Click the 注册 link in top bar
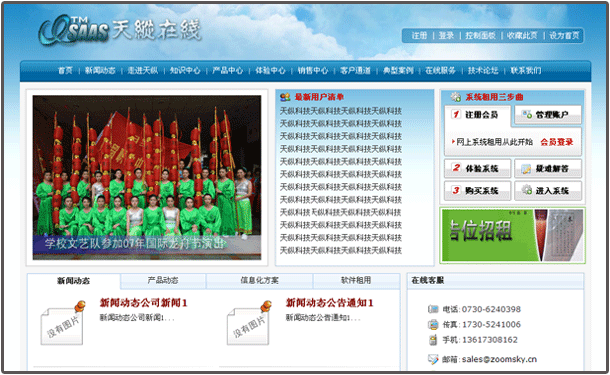This screenshot has height=375, width=610. coord(419,36)
